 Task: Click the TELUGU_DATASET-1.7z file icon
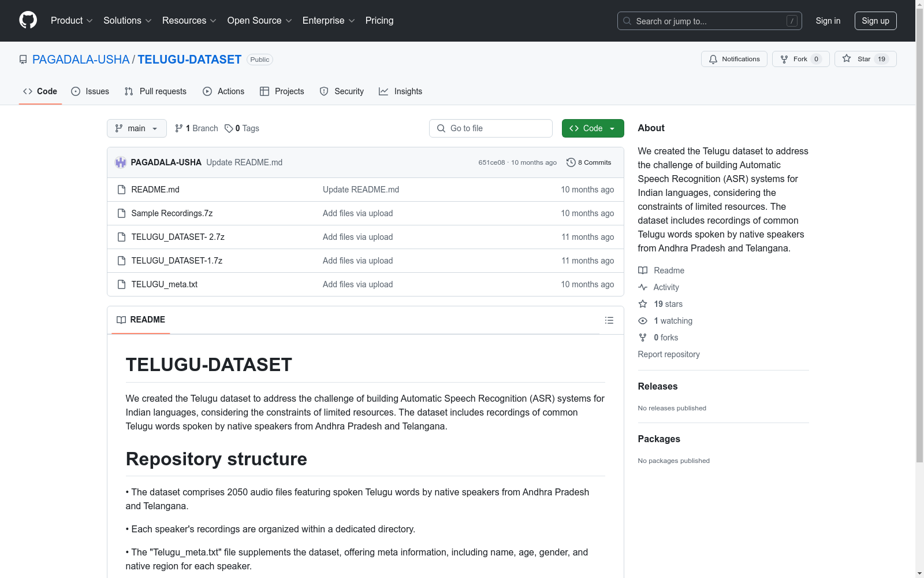(x=121, y=261)
